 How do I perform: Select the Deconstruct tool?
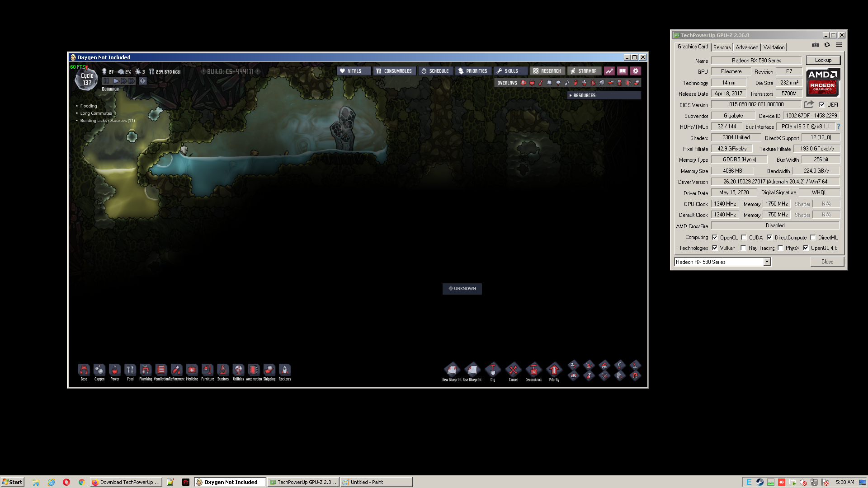point(533,370)
